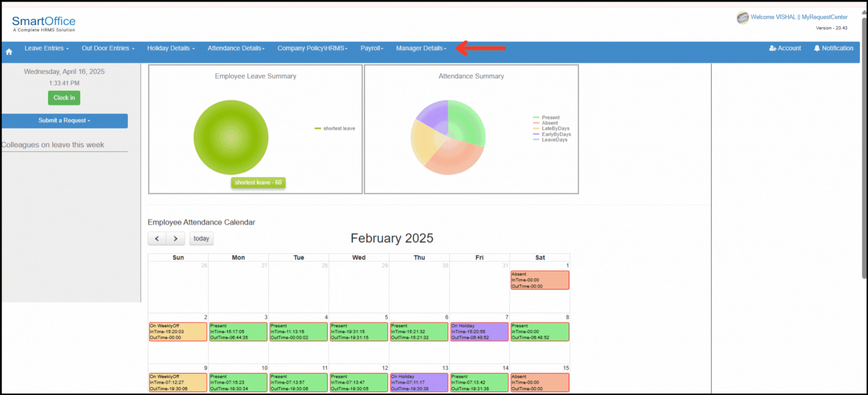868x395 pixels.
Task: Click the February 2025 calendar title
Action: click(x=392, y=238)
